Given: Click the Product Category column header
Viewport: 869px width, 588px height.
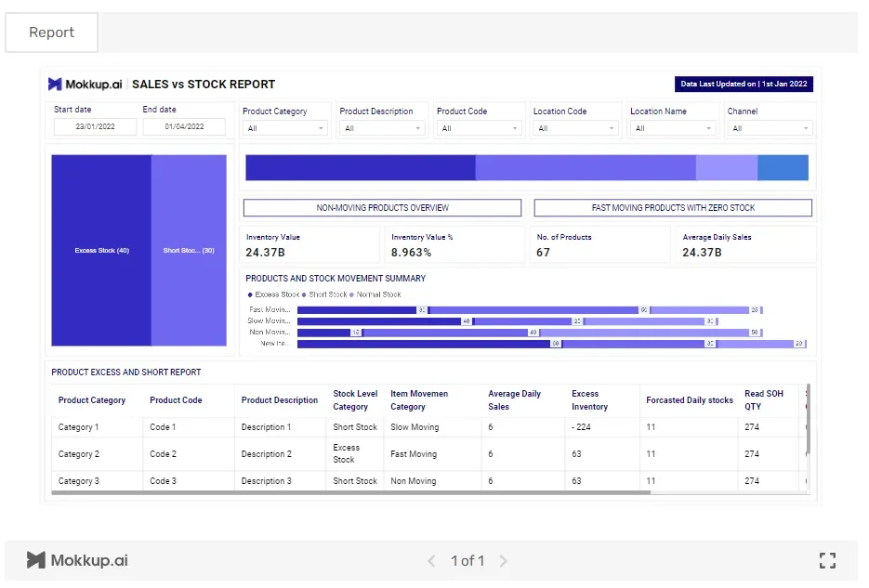Looking at the screenshot, I should tap(92, 399).
